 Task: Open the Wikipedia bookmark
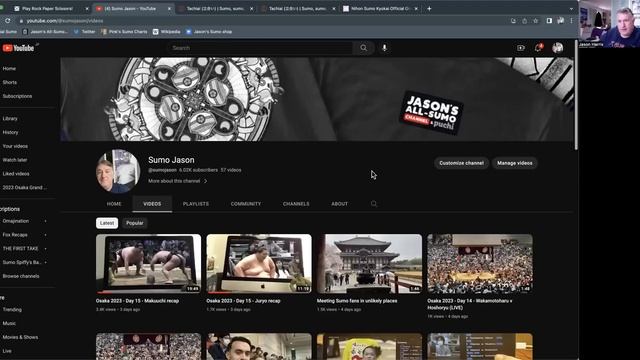(167, 31)
